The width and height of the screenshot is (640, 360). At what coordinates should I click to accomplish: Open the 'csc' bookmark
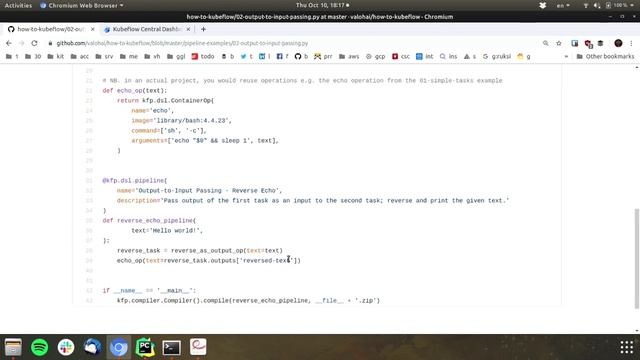point(401,57)
